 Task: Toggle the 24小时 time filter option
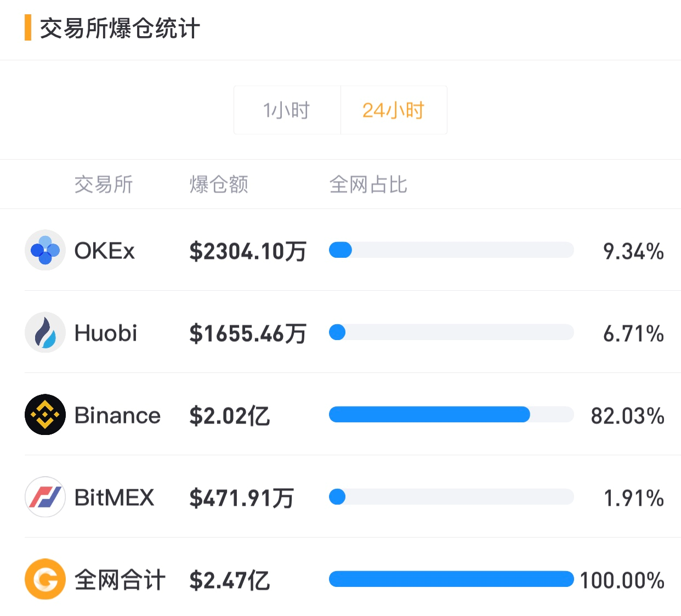click(x=394, y=110)
